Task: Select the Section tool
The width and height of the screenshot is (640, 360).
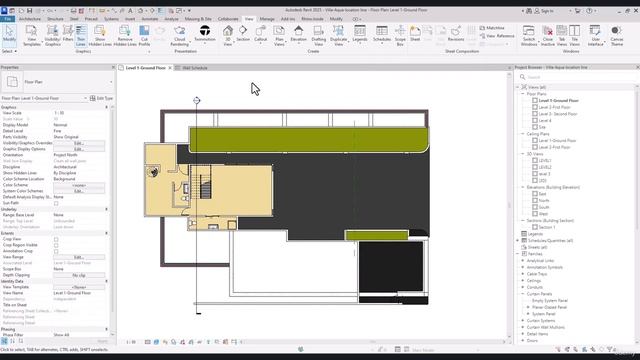Action: pos(243,33)
